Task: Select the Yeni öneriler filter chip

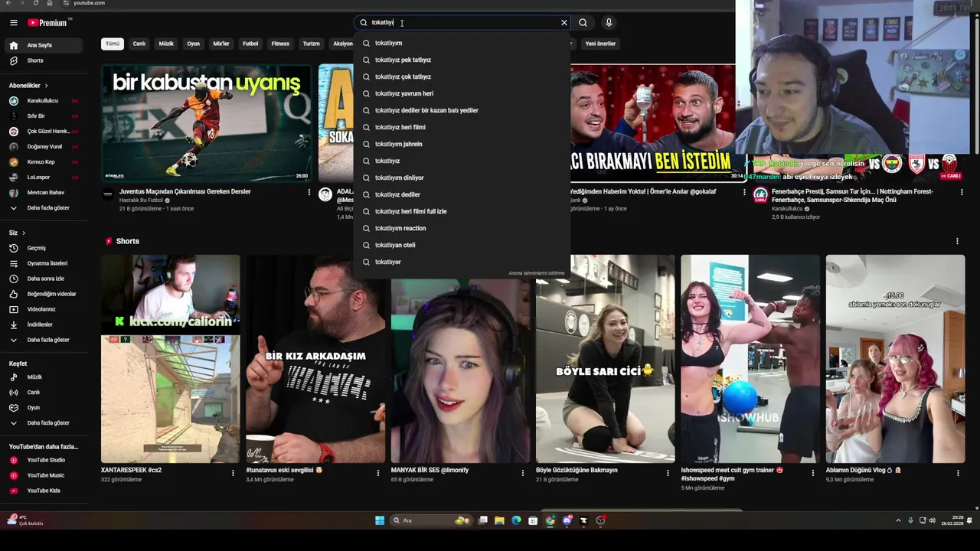Action: click(x=600, y=44)
